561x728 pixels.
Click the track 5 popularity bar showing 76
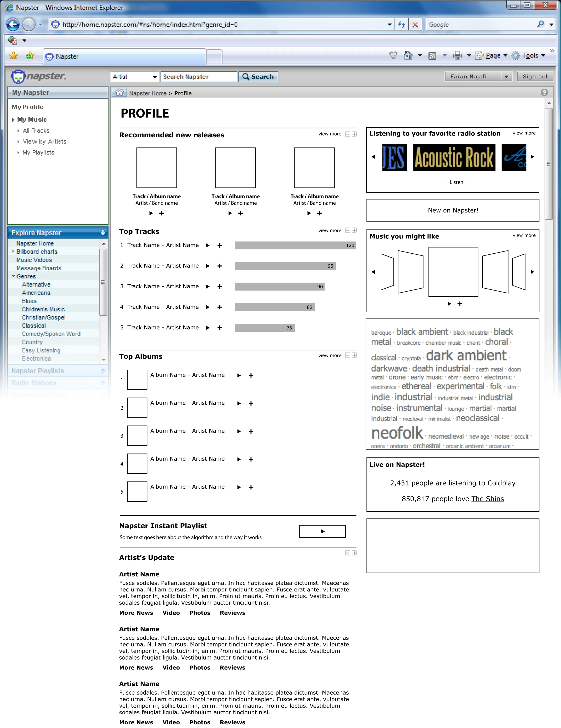(x=265, y=328)
